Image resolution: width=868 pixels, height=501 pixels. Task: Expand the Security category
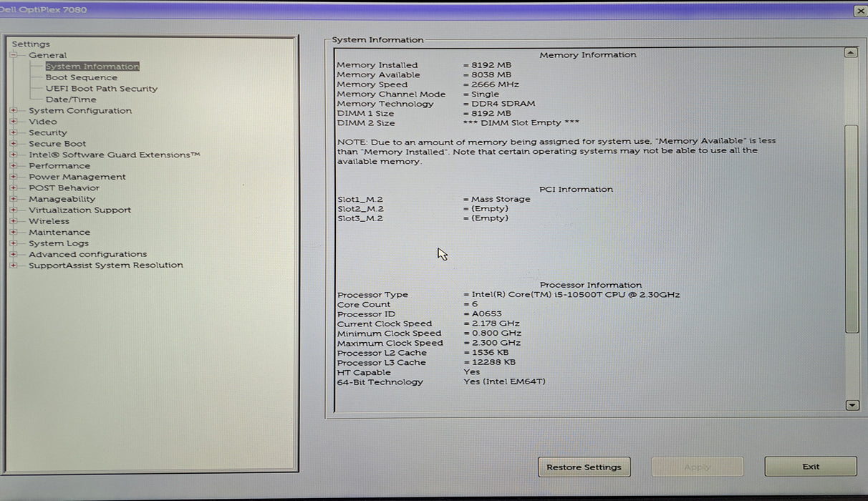(12, 132)
